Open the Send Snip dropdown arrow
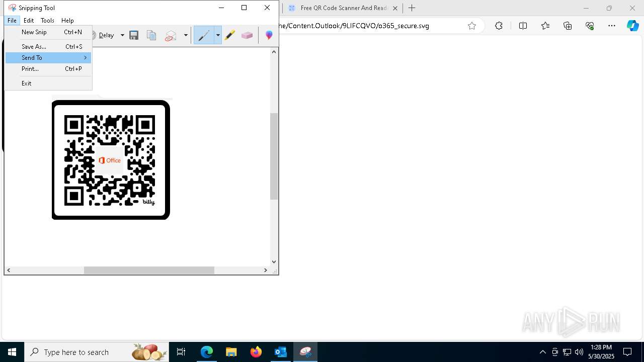This screenshot has width=644, height=362. click(186, 35)
